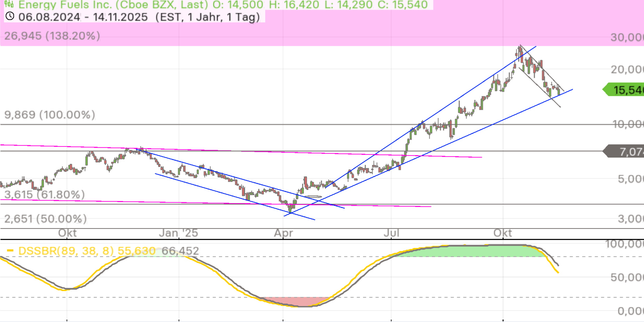Select the 2,651 (50.00%) Fibonacci level label

(45, 219)
